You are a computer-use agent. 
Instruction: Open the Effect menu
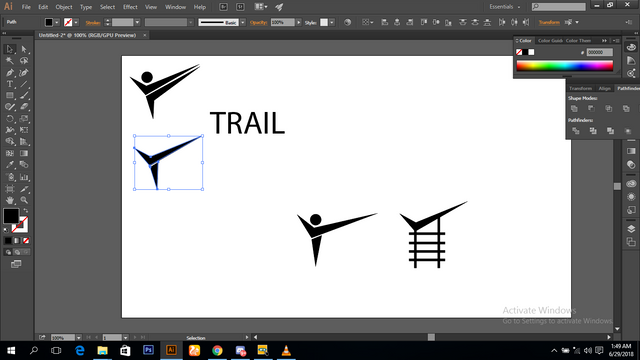(130, 7)
